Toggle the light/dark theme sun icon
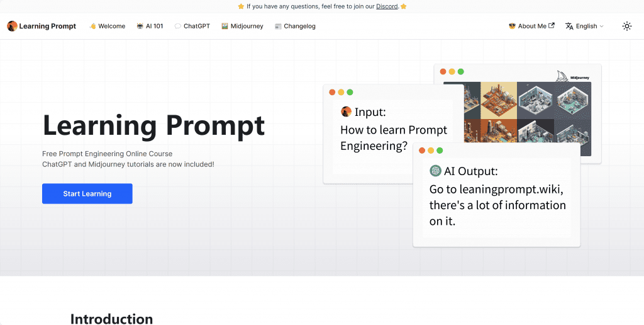The height and width of the screenshot is (325, 644). 626,26
